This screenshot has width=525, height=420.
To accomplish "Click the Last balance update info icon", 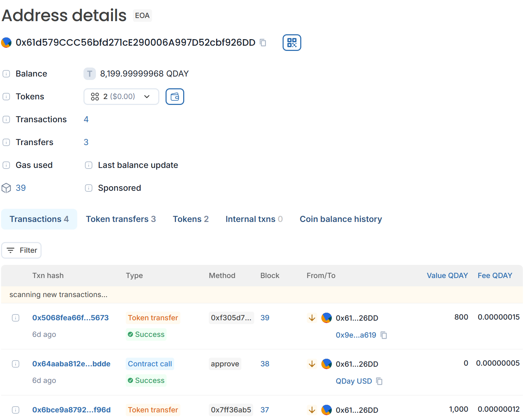I will pyautogui.click(x=89, y=165).
